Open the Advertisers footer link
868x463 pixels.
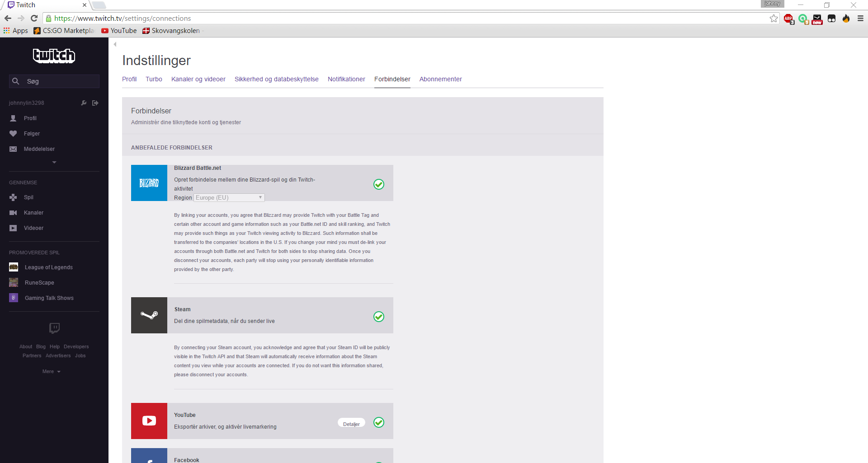(x=58, y=356)
